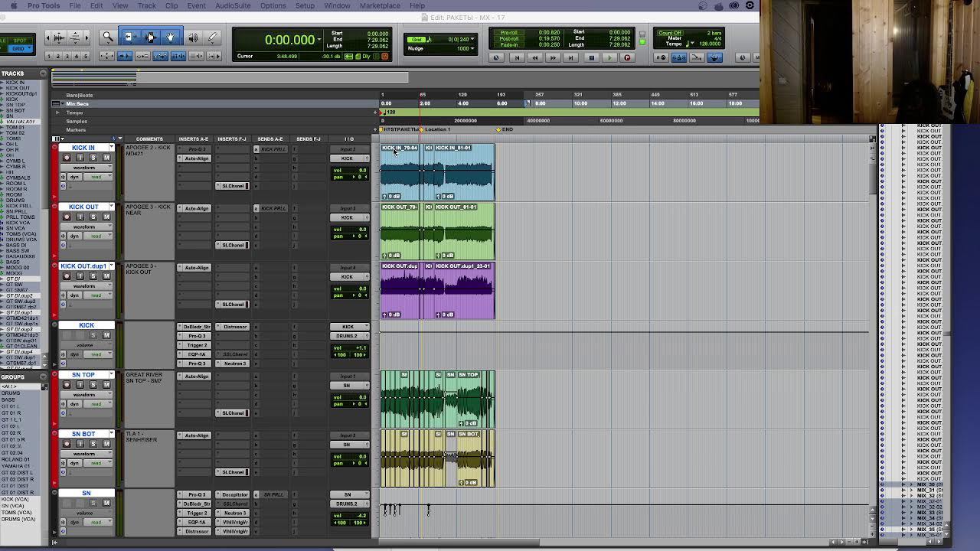Viewport: 980px width, 551px height.
Task: Open the KICK OUT output path selector
Action: tap(347, 217)
